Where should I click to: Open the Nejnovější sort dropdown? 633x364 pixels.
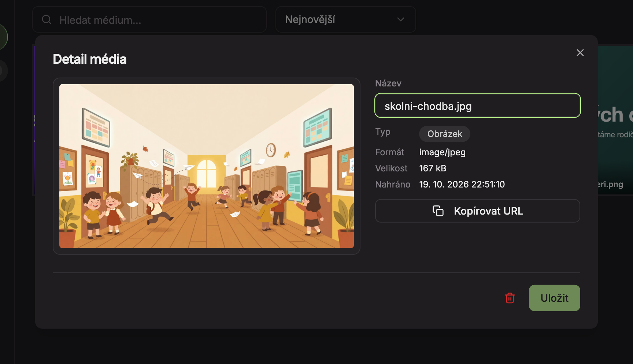(345, 19)
